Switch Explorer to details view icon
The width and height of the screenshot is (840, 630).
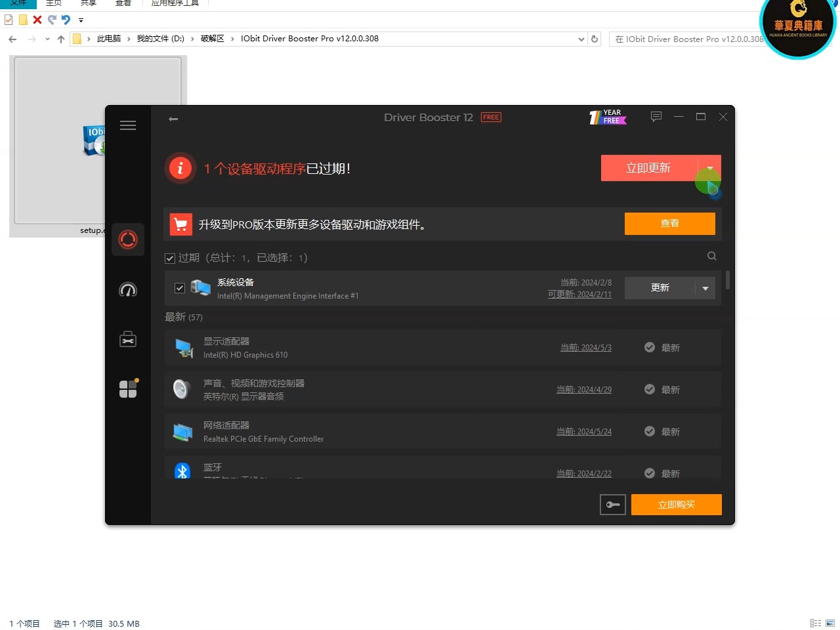coord(816,623)
